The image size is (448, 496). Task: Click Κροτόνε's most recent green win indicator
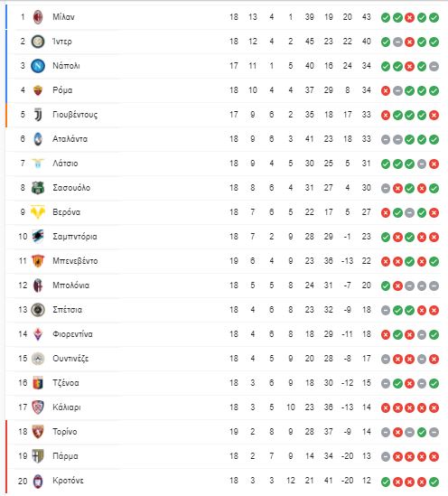coord(434,482)
